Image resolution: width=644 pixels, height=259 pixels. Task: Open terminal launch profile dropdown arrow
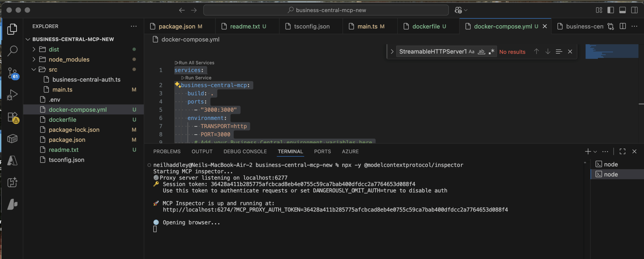(x=595, y=151)
